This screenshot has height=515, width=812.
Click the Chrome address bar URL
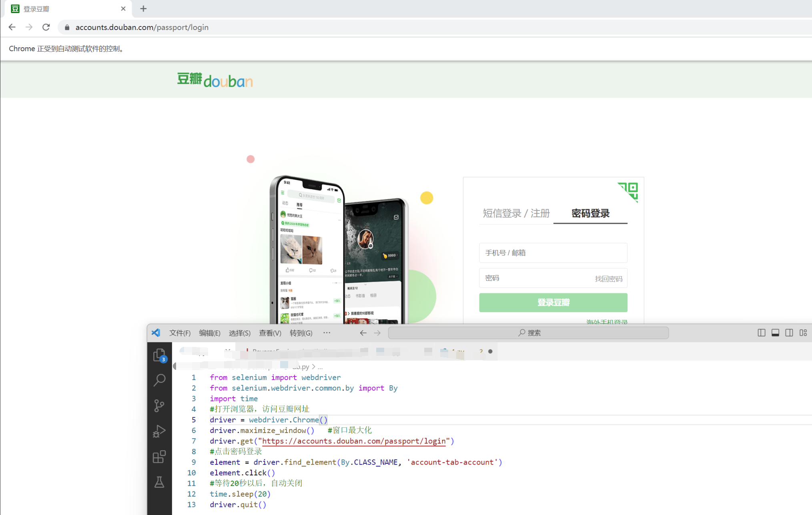pos(142,27)
